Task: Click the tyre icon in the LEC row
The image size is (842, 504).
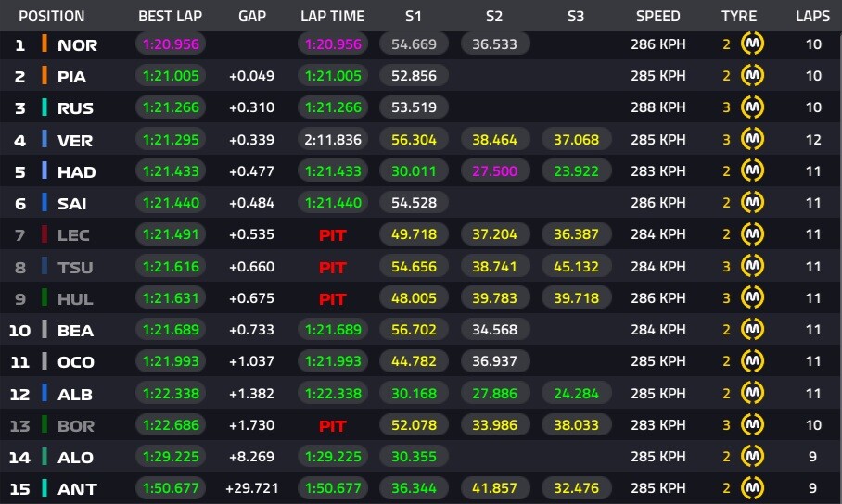Action: click(x=752, y=234)
